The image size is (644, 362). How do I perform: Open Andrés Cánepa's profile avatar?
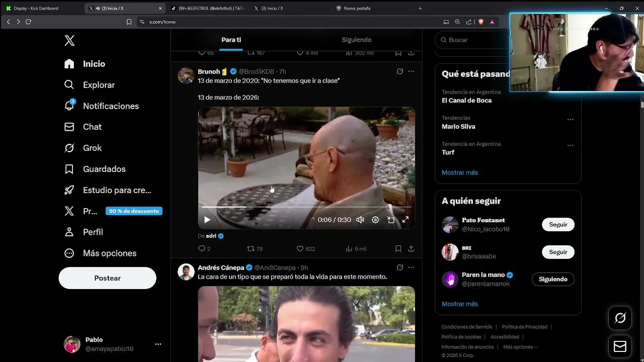coord(186,272)
